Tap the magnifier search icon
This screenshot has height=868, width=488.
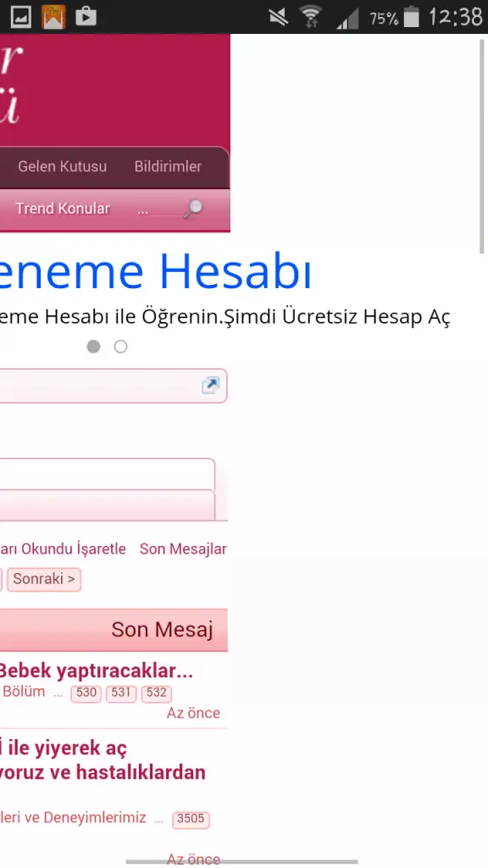point(193,209)
